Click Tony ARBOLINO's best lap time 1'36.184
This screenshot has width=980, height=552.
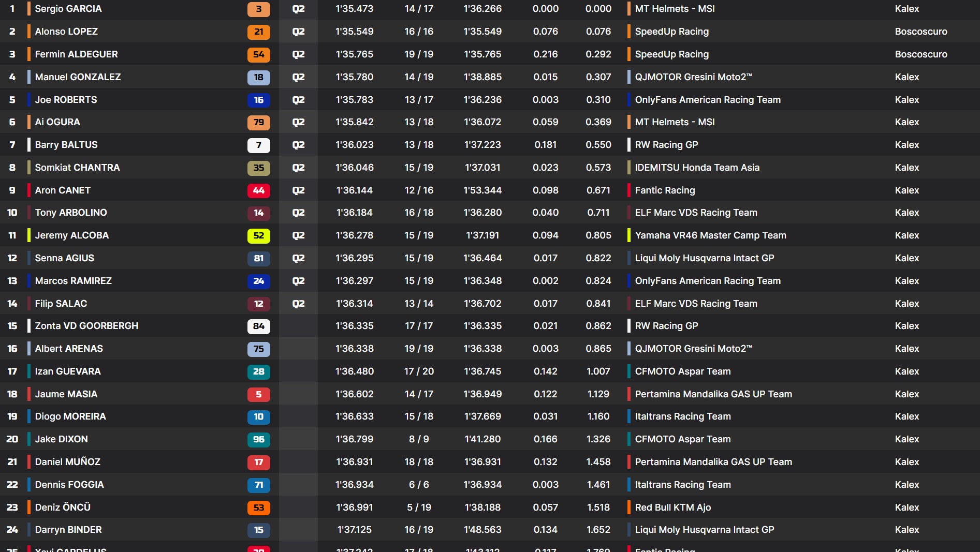point(354,213)
